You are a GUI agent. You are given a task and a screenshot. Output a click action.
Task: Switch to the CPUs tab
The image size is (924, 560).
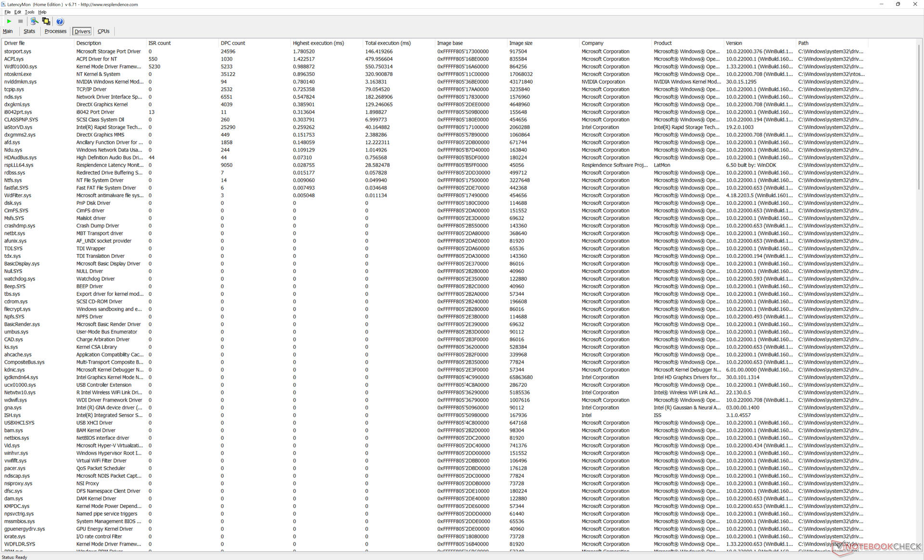click(103, 31)
